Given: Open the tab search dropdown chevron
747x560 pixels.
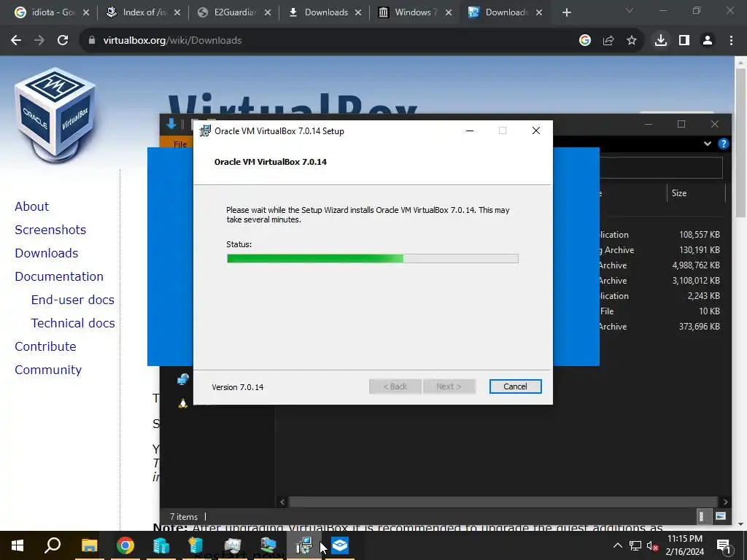Looking at the screenshot, I should point(630,10).
